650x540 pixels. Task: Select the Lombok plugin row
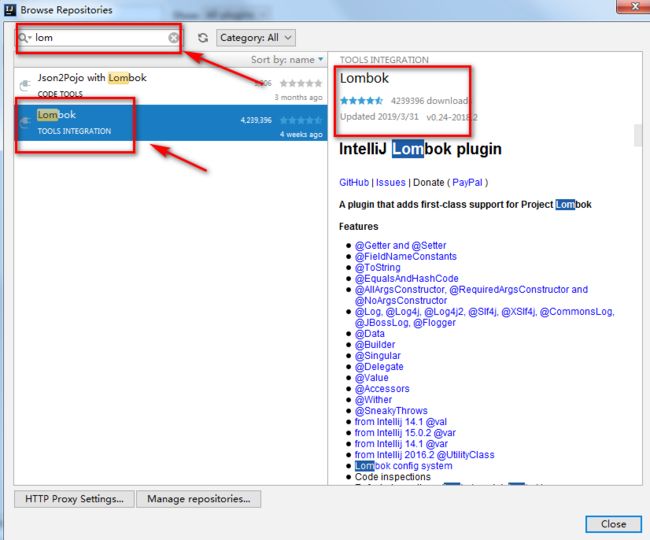coord(170,123)
